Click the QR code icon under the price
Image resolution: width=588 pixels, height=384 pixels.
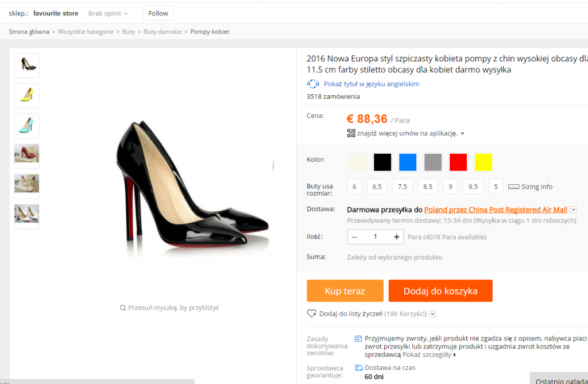coord(351,133)
